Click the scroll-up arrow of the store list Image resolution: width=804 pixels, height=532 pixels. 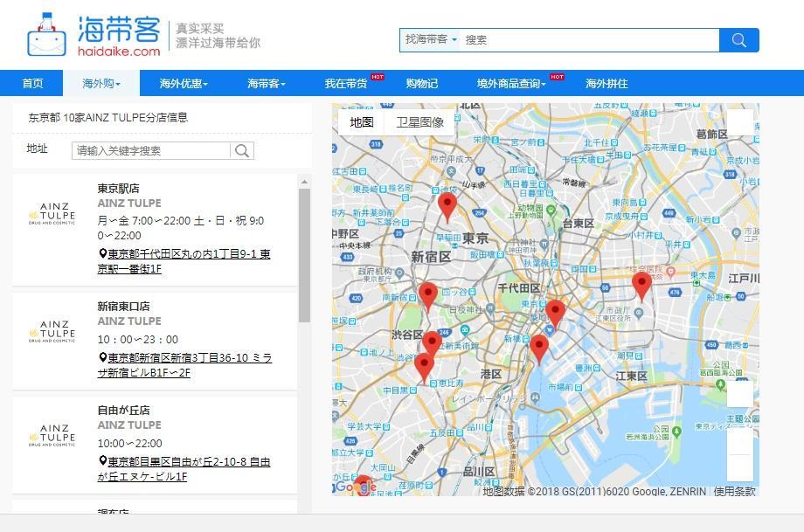[304, 182]
